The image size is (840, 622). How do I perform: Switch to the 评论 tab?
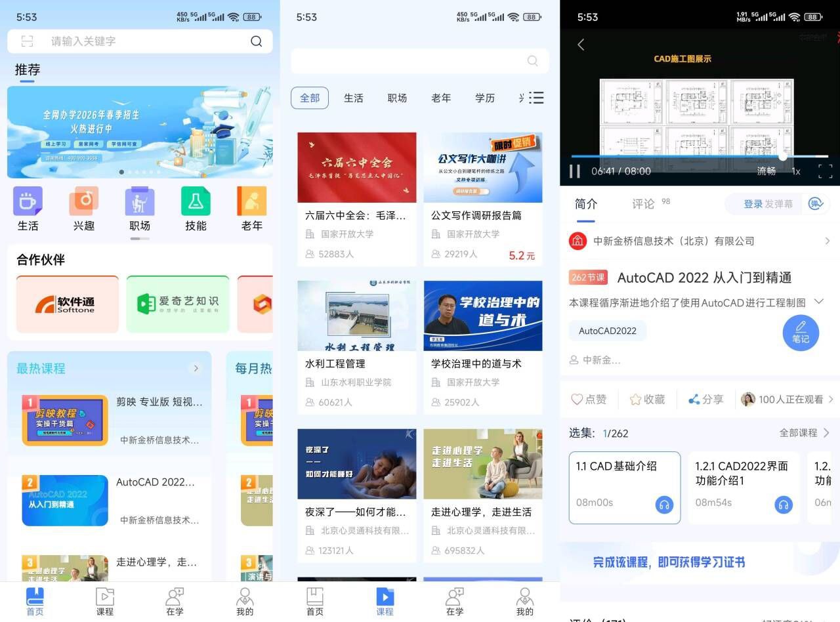[643, 204]
